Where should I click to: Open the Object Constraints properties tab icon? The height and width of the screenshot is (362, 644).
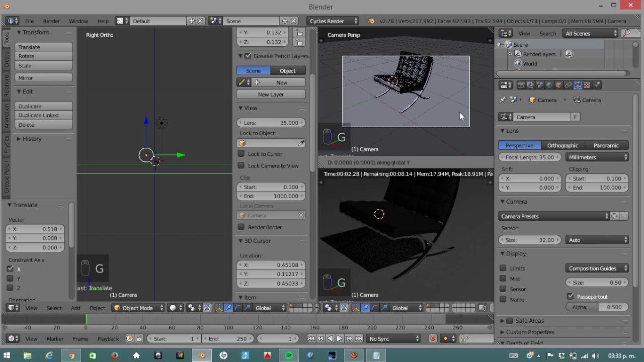point(569,85)
